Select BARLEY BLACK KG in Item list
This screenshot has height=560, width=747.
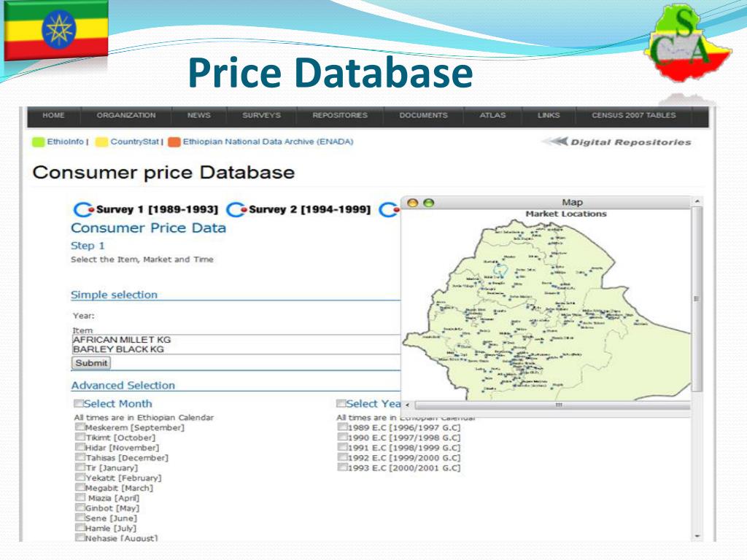pyautogui.click(x=118, y=349)
